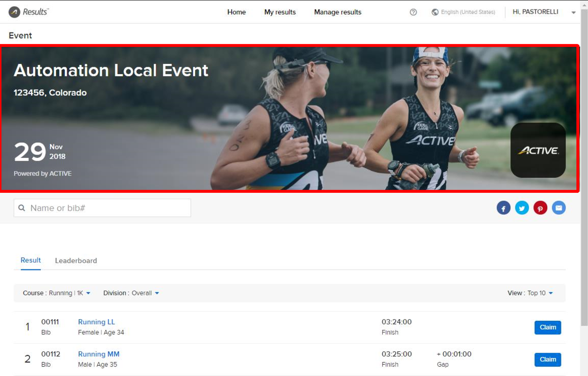
Task: Open the help question mark icon
Action: (x=413, y=12)
